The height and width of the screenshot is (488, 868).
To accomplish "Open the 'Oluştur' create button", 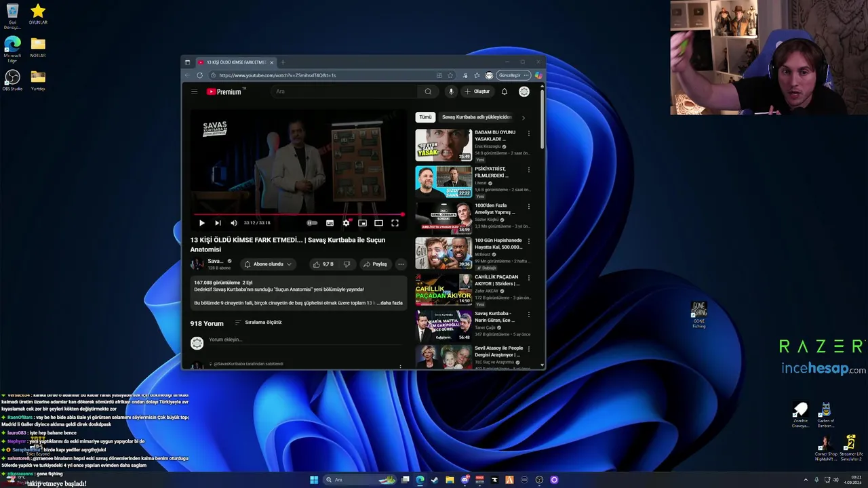I will tap(477, 91).
